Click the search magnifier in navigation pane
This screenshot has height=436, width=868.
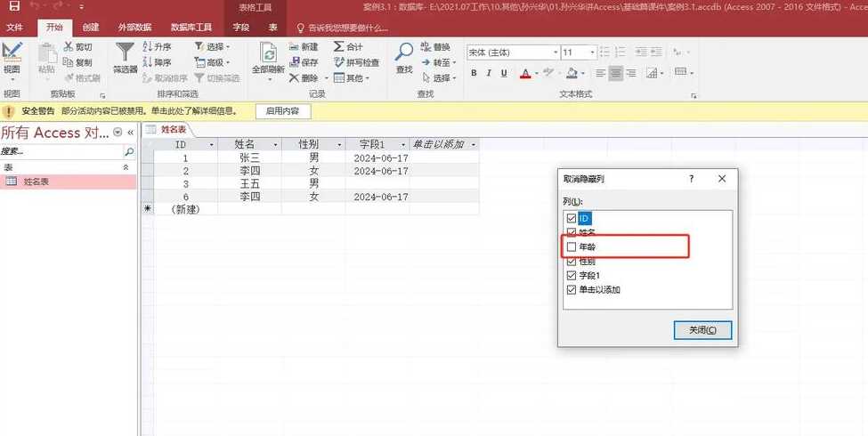coord(129,151)
